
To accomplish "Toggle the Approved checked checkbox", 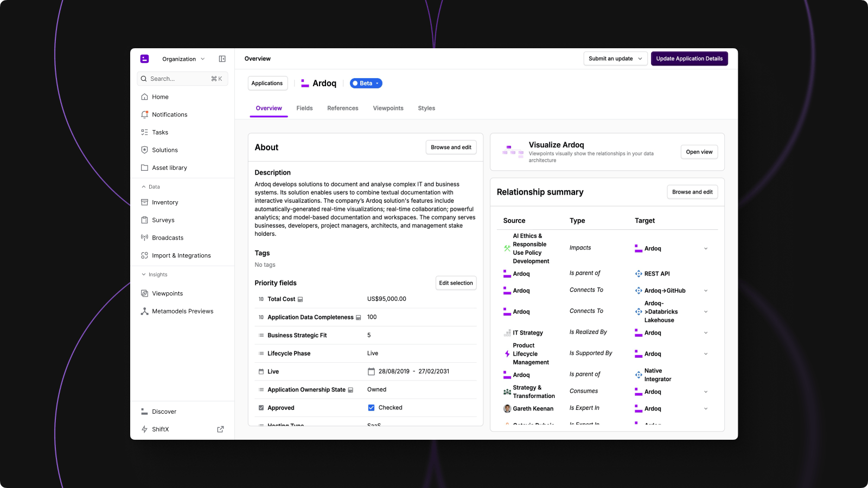I will 371,408.
